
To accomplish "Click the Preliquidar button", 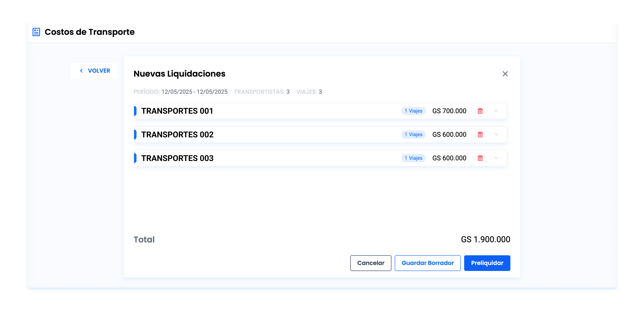I will [487, 263].
